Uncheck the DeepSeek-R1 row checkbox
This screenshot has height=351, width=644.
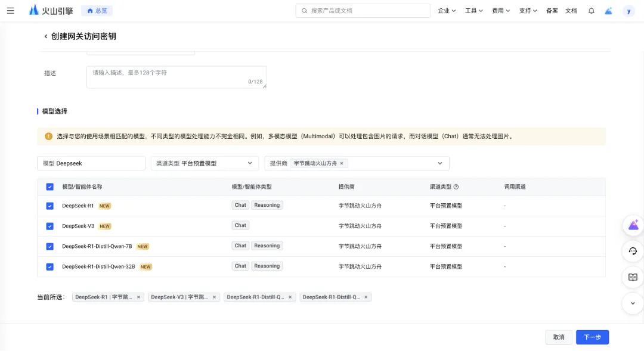[49, 206]
